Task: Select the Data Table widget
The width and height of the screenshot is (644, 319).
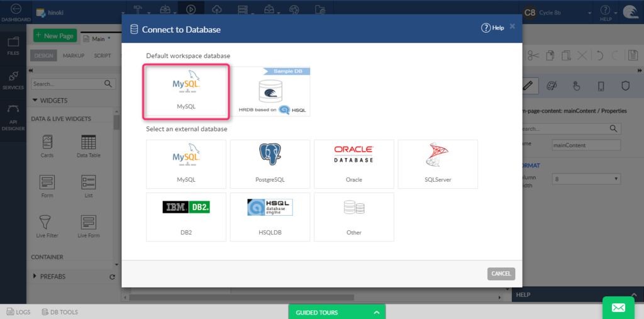Action: pos(89,147)
